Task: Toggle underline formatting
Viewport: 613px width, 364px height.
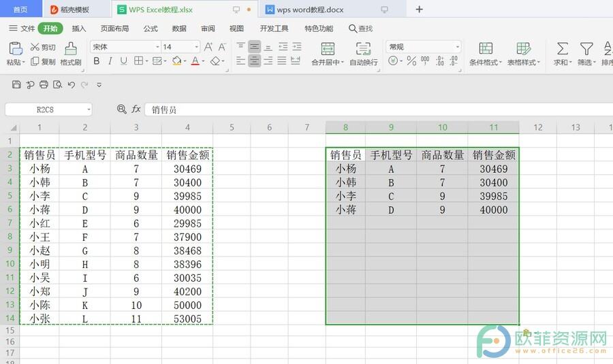Action: pos(124,61)
